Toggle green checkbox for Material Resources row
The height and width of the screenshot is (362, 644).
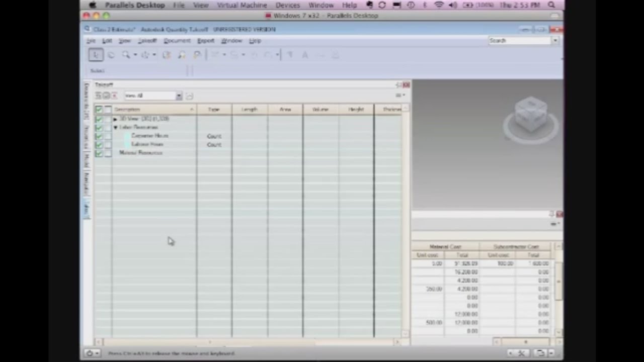[99, 153]
